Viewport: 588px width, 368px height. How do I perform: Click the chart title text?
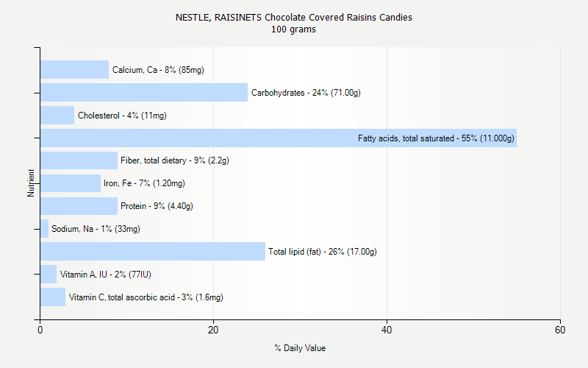[294, 17]
